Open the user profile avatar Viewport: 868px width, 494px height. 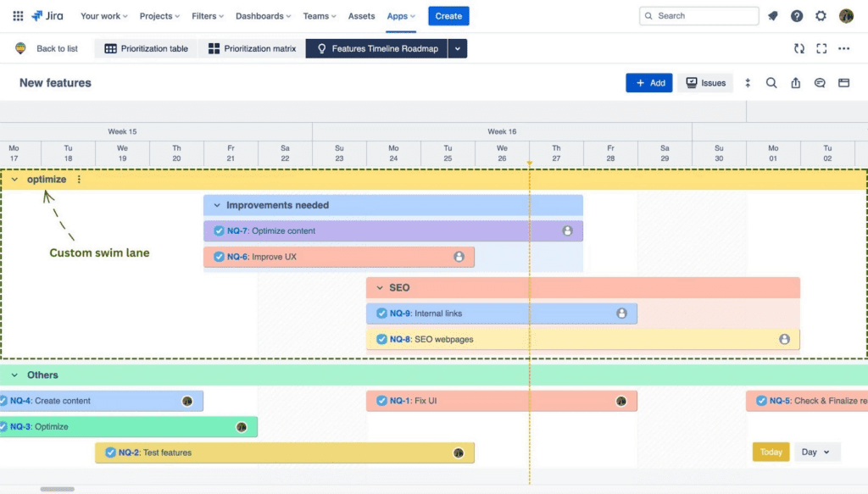point(846,16)
